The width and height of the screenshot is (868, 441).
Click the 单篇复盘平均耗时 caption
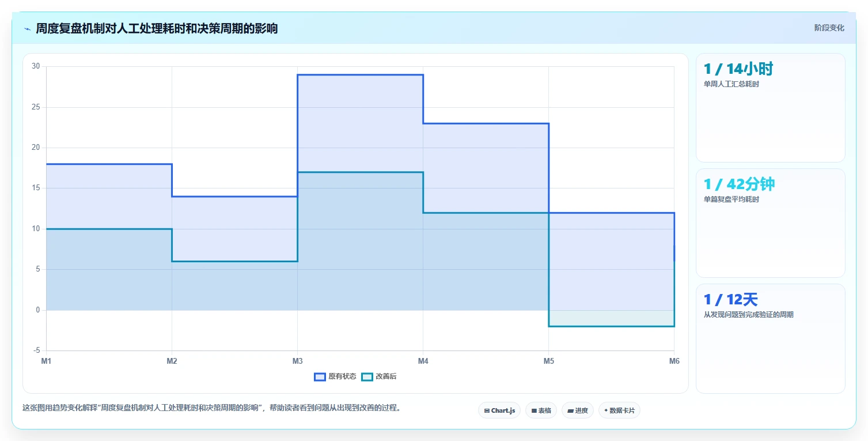tap(731, 199)
